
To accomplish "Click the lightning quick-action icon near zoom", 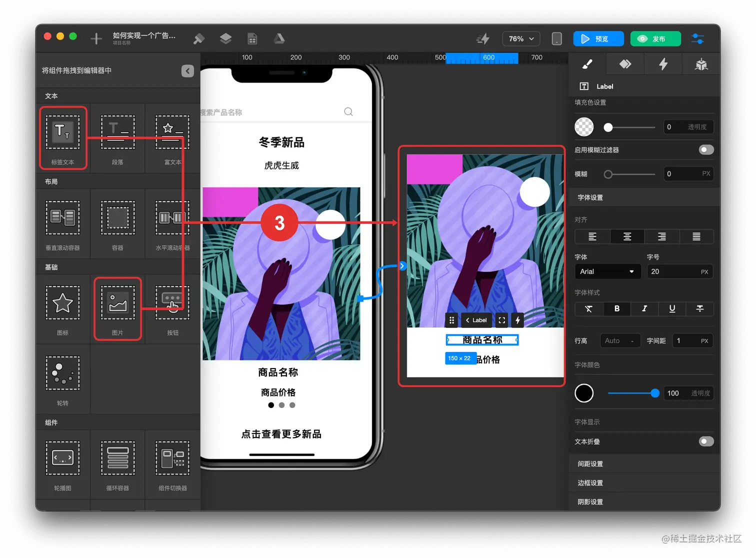I will pyautogui.click(x=483, y=38).
